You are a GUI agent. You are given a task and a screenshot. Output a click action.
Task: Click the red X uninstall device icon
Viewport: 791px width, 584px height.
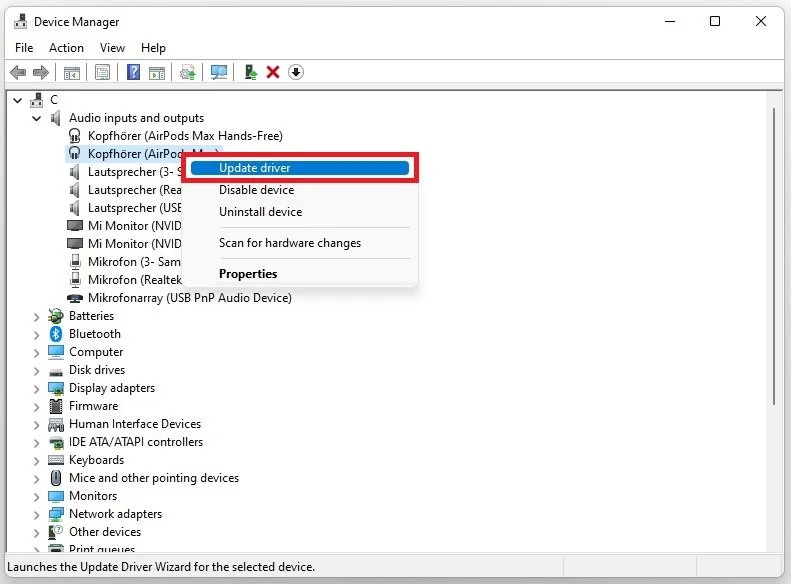point(273,72)
